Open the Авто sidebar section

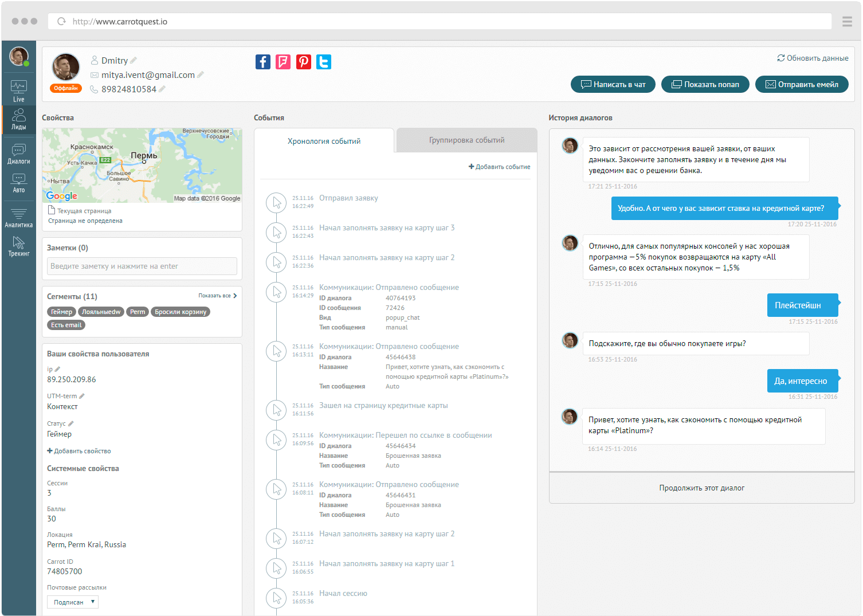[18, 183]
